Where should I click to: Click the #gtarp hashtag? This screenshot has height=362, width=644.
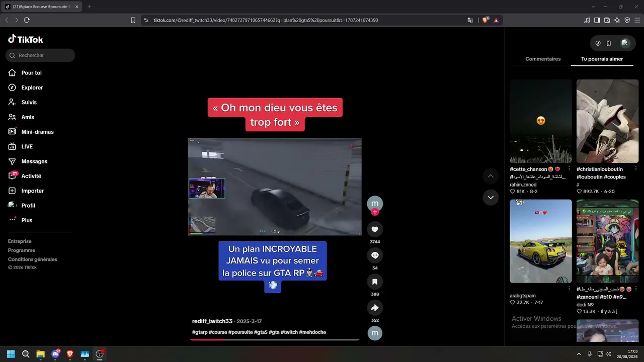tap(200, 332)
